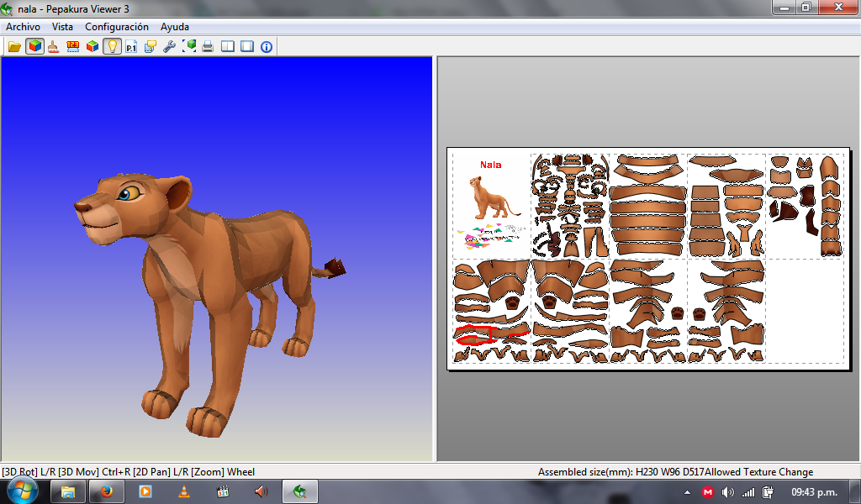Open Media Player Classic 321 icon
Viewport: 861px width, 504px height.
(x=222, y=491)
